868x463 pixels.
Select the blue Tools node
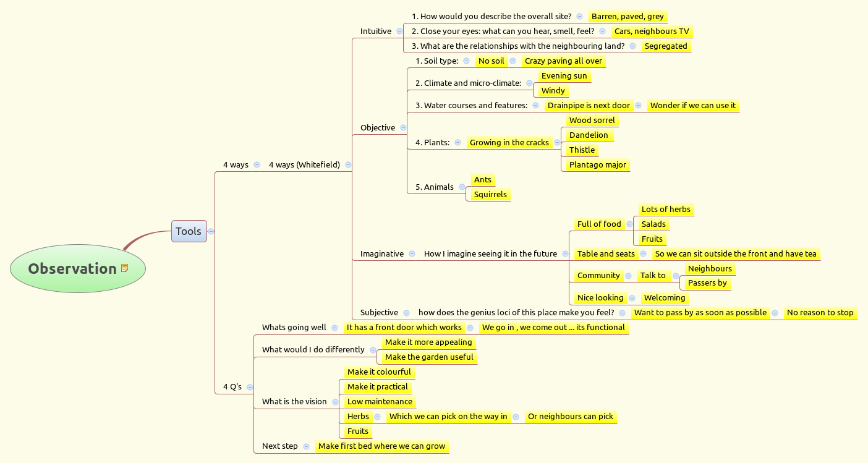[189, 231]
